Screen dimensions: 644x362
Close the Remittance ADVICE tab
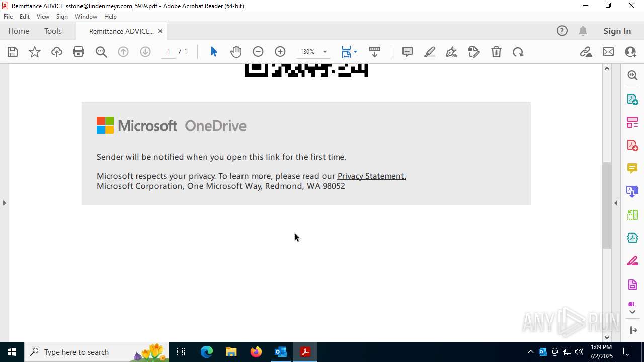tap(160, 31)
